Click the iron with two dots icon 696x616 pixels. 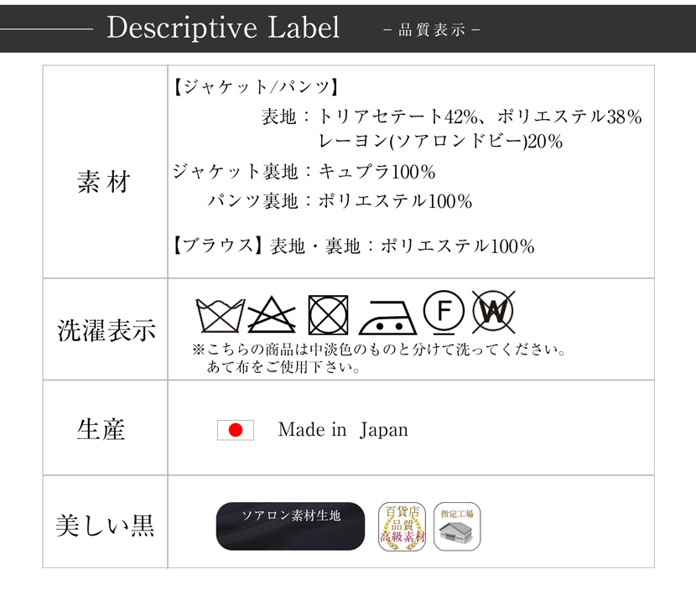pyautogui.click(x=387, y=318)
